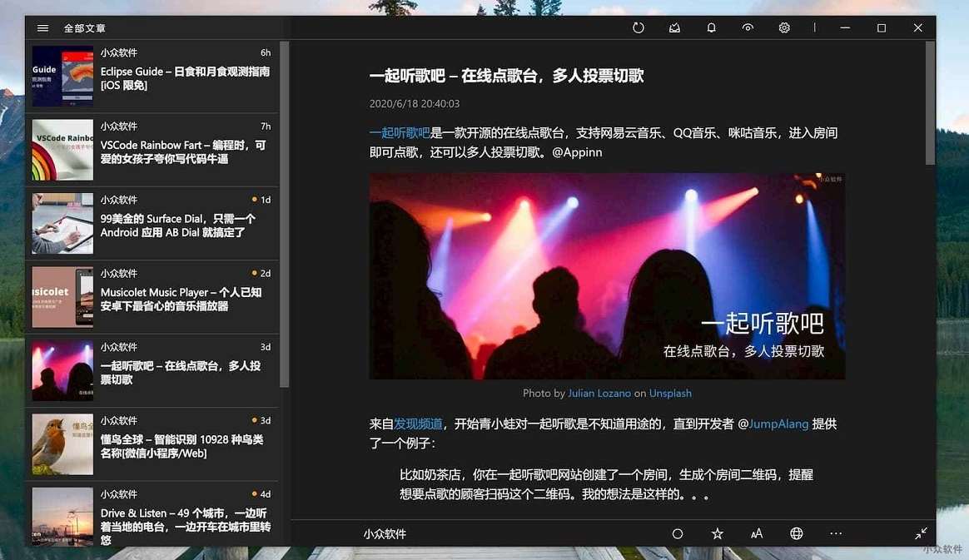The width and height of the screenshot is (969, 560).
Task: Click the reading pane scrollbar
Action: tap(930, 103)
